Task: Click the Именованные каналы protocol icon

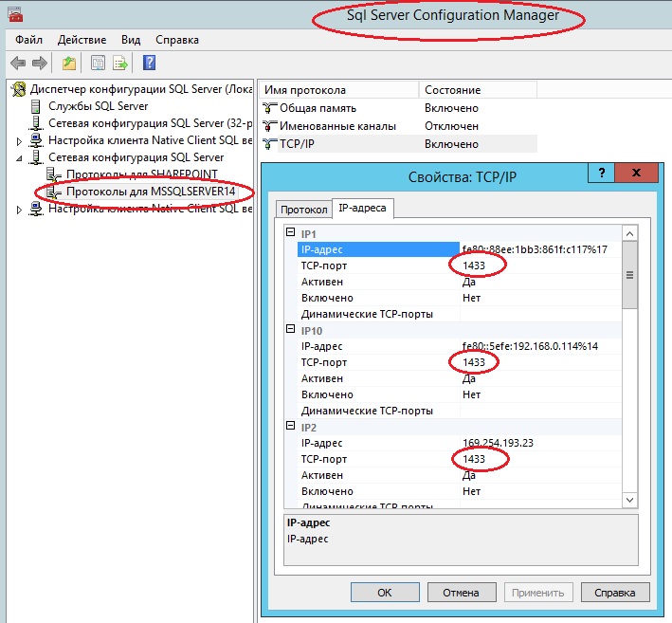Action: click(269, 125)
